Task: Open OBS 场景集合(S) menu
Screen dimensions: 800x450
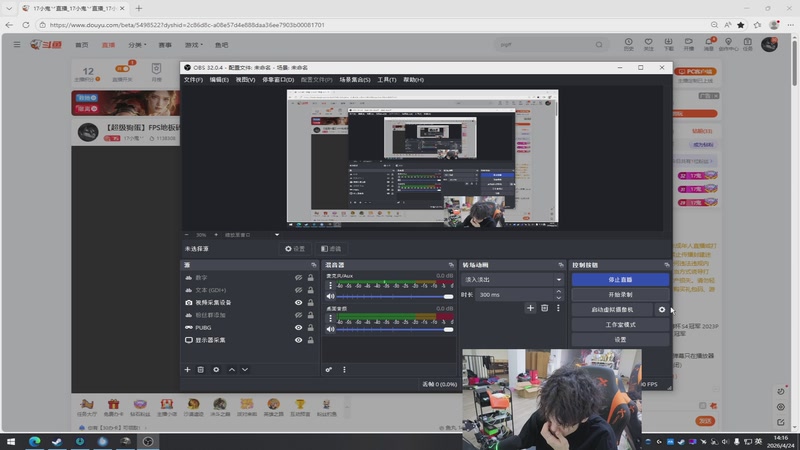Action: tap(355, 80)
